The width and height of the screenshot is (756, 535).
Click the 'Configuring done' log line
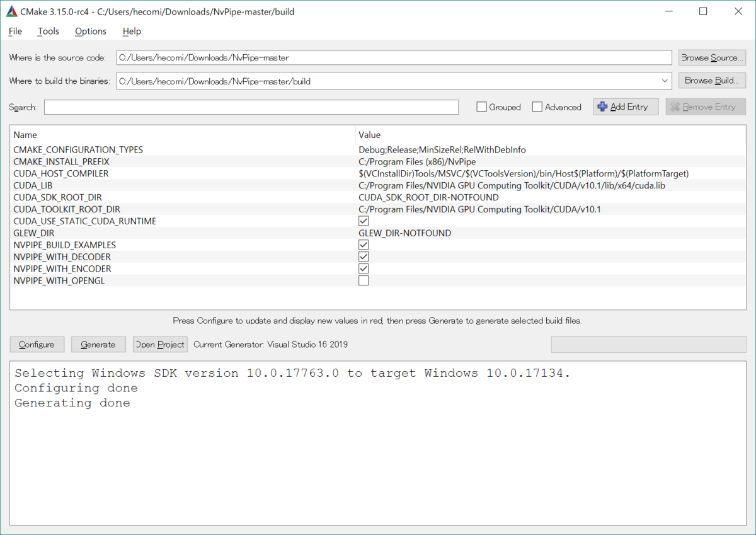click(x=76, y=388)
